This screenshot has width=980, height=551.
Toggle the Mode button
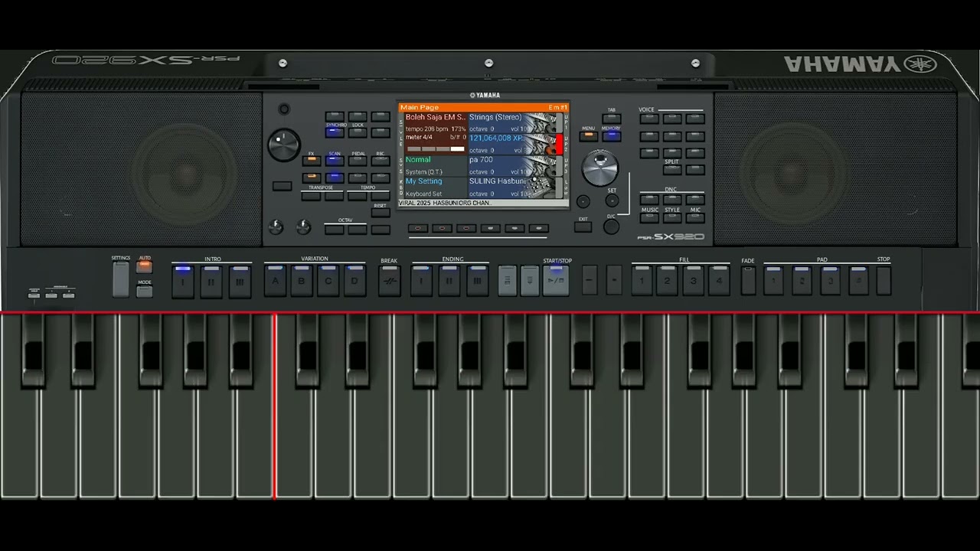click(145, 292)
